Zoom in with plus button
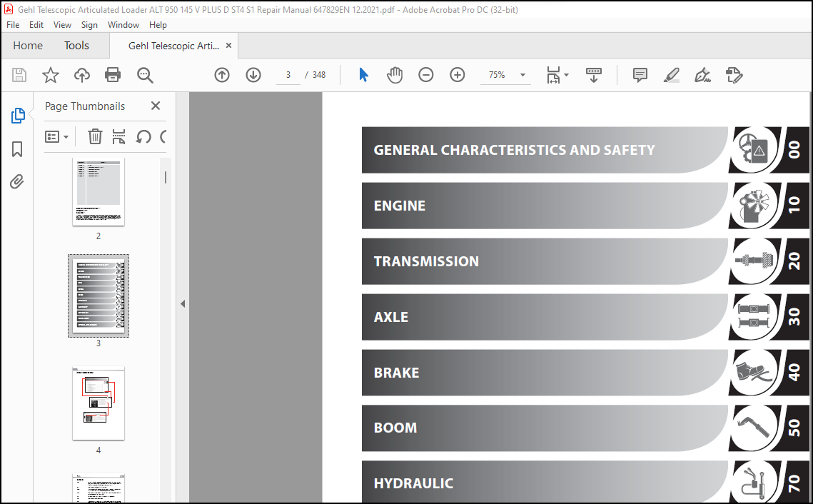Viewport: 813px width, 504px height. [x=457, y=75]
